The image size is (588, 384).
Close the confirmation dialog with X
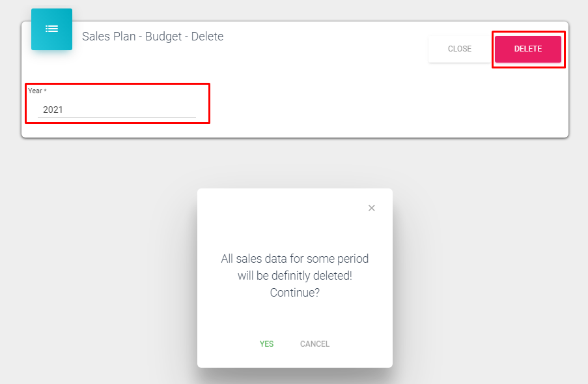click(372, 208)
